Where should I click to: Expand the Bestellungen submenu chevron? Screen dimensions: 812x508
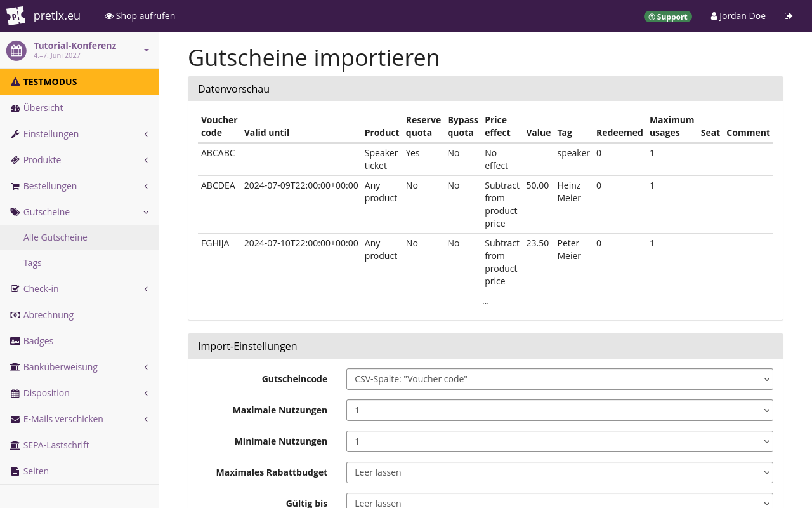click(146, 186)
